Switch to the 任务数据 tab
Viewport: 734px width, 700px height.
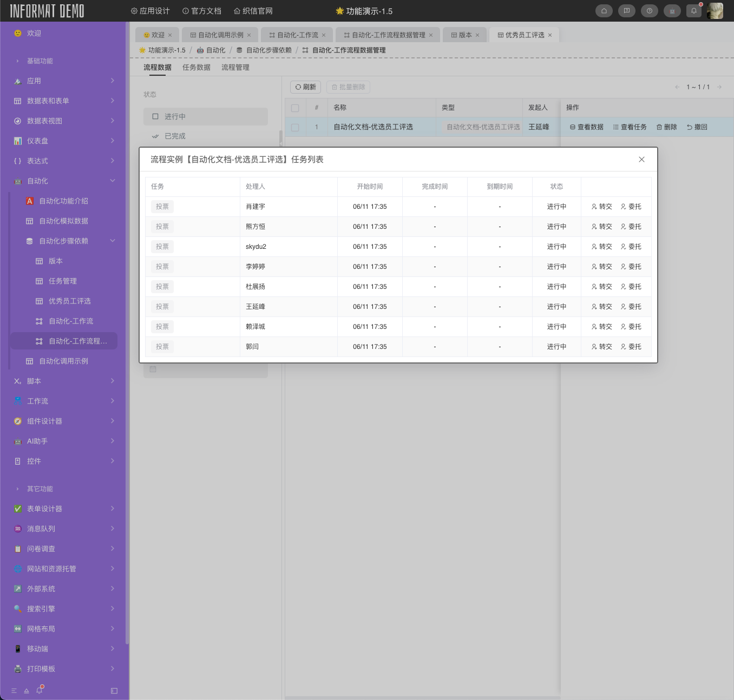[x=196, y=67]
